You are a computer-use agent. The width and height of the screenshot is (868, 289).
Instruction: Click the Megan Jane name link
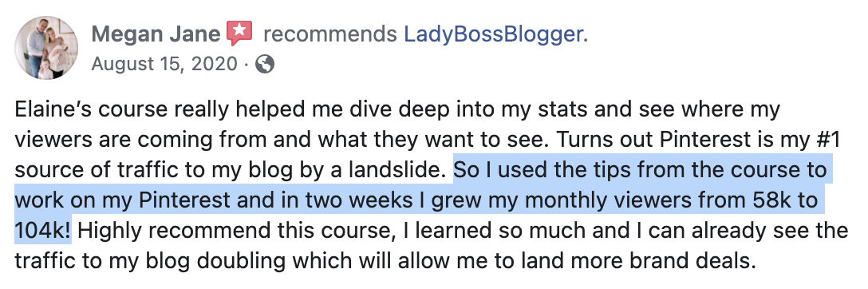[x=156, y=34]
